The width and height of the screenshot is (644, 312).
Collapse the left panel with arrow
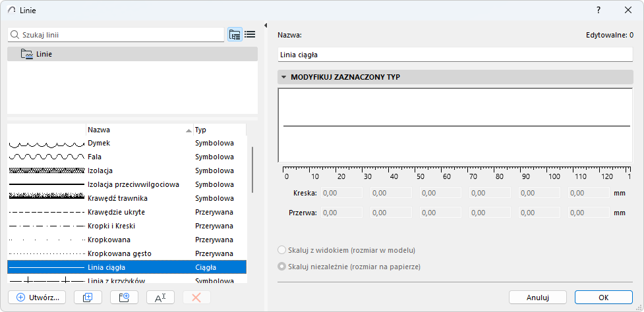266,26
